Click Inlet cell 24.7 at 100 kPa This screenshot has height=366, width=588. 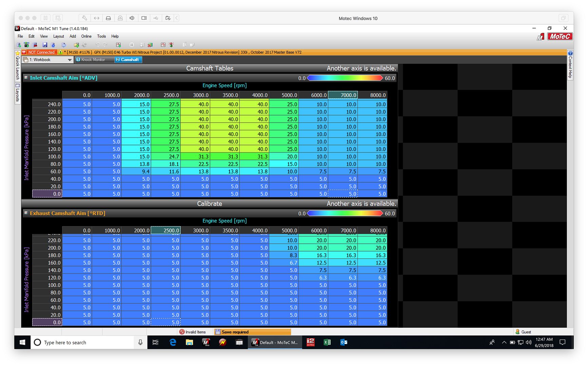(166, 157)
